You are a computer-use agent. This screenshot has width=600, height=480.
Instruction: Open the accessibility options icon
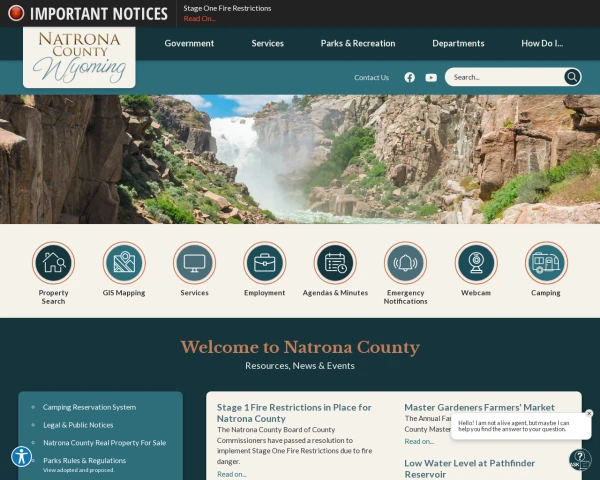coord(21,457)
